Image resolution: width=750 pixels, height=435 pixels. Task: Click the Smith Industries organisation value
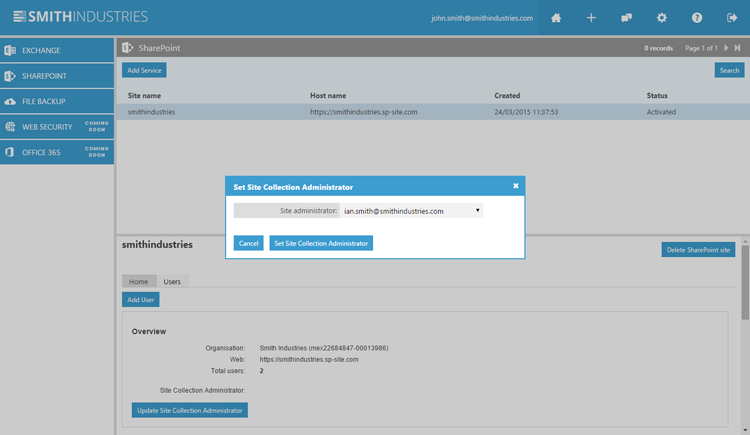pyautogui.click(x=324, y=348)
